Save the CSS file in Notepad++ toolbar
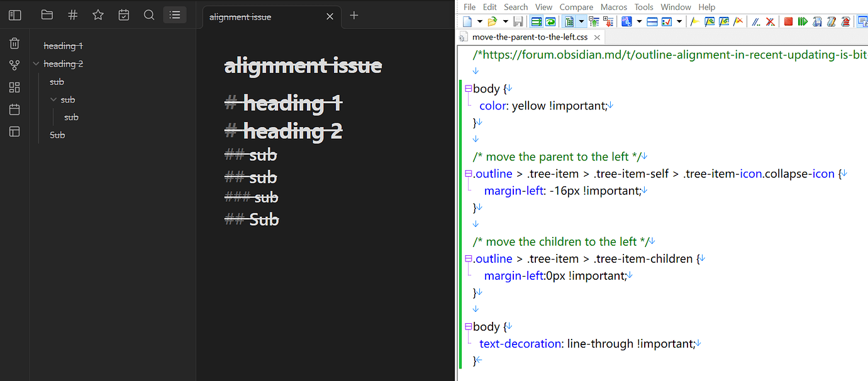The height and width of the screenshot is (381, 868). click(519, 21)
